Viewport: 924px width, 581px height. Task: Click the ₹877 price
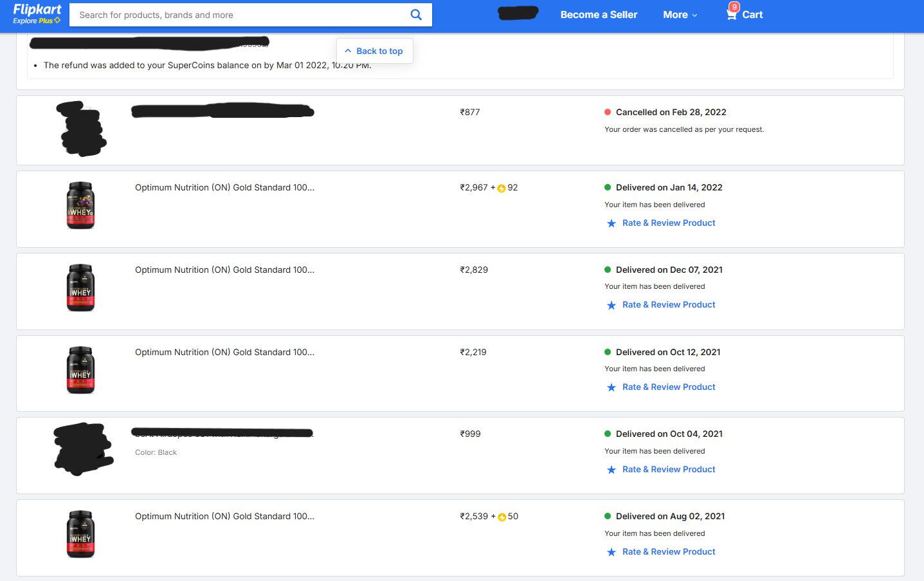click(x=470, y=112)
